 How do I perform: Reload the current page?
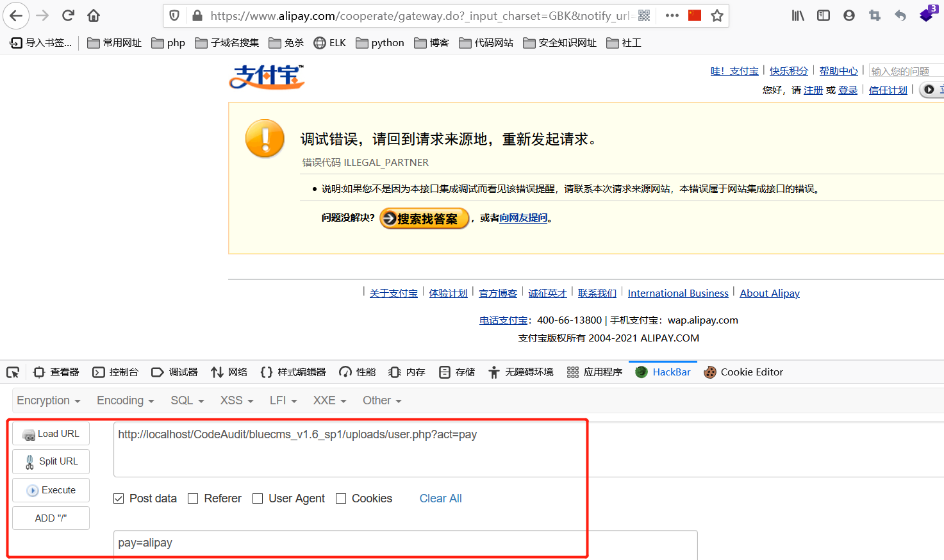click(68, 15)
